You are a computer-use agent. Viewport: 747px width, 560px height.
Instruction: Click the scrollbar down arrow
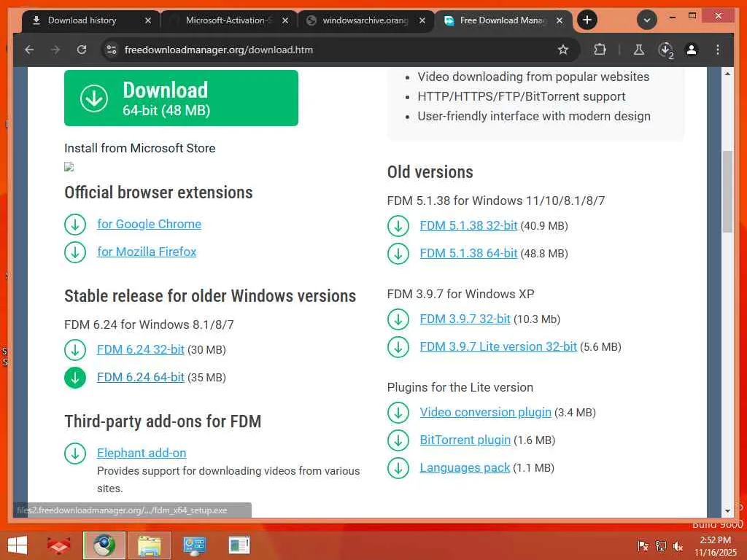tap(727, 511)
